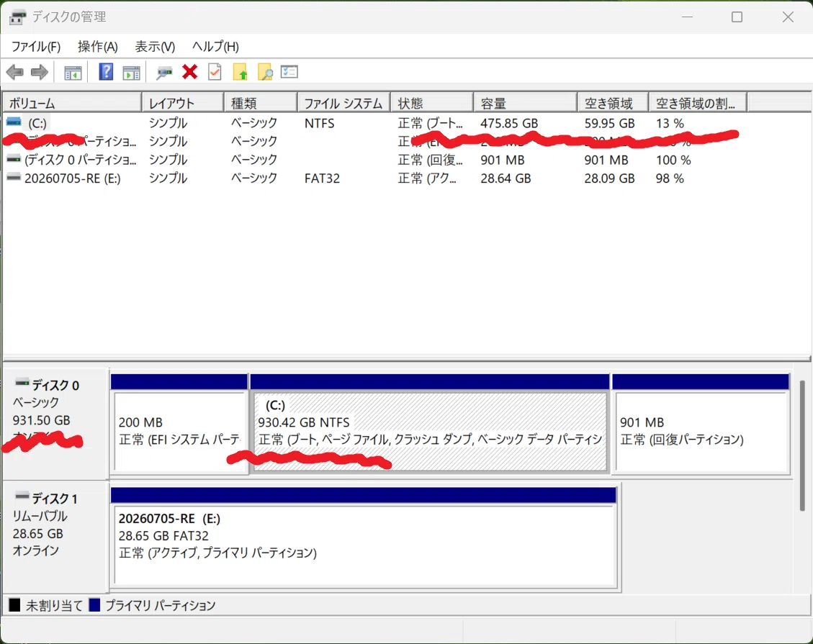The height and width of the screenshot is (644, 813).
Task: Sort by the レイアウト column header
Action: point(183,103)
